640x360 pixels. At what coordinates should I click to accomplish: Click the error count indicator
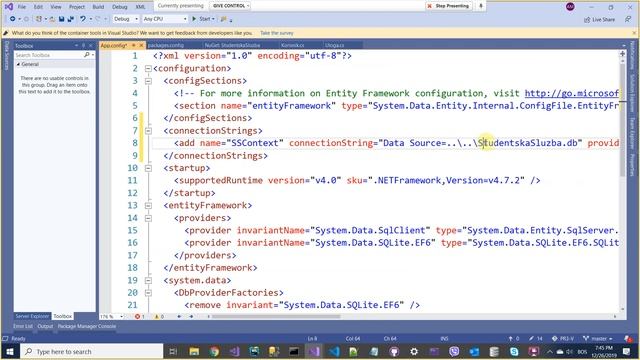point(140,317)
